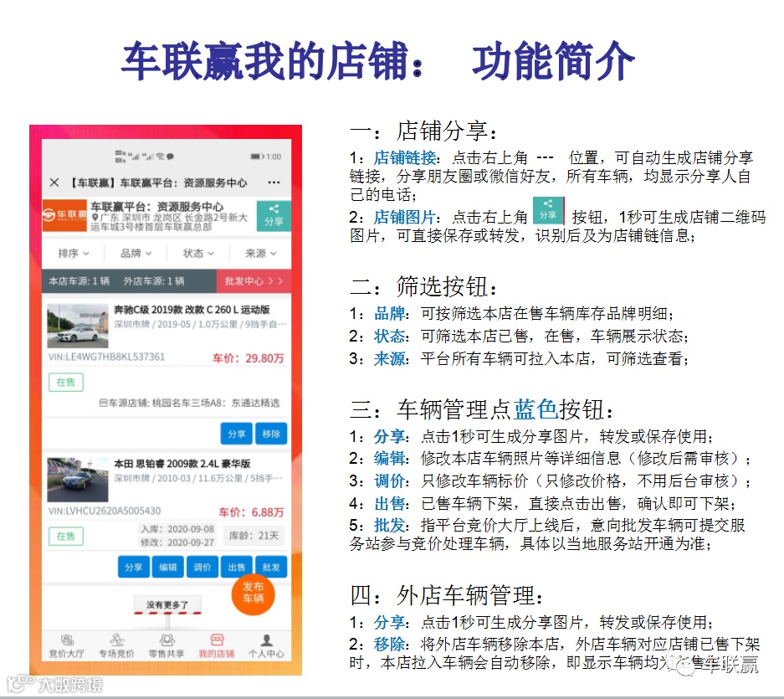
Task: Open the Mercedes C-class car thumbnail
Action: pos(78,326)
